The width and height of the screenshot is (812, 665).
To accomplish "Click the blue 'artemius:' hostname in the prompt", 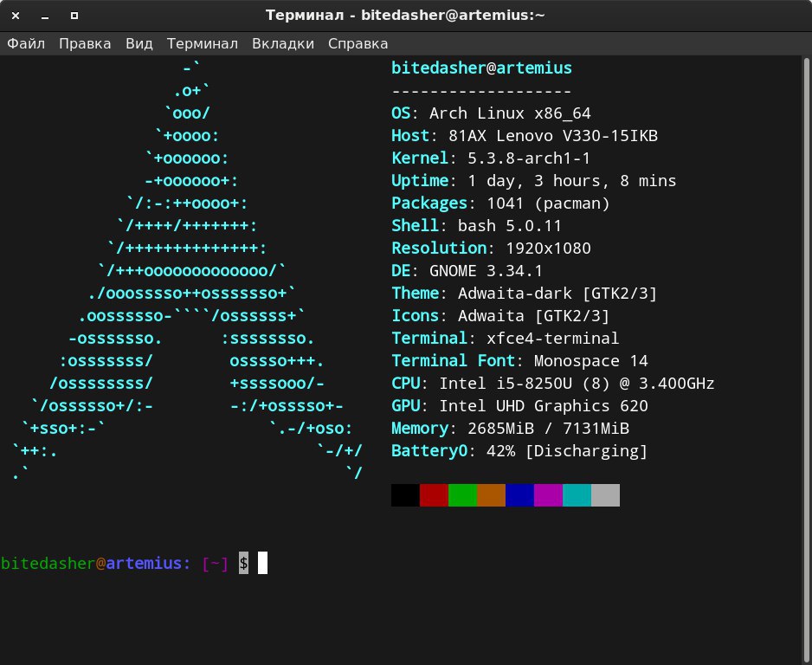I will 148,563.
